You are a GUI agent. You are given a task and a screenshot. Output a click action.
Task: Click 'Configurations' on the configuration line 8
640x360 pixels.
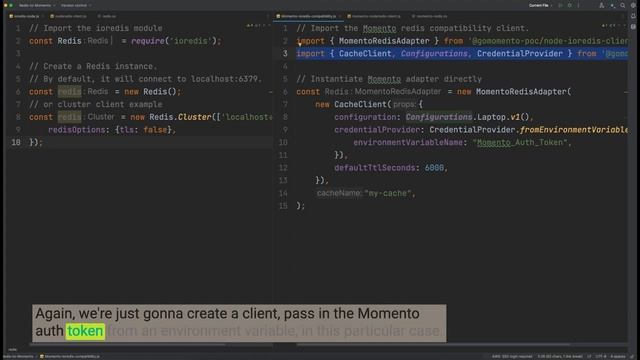(x=438, y=117)
